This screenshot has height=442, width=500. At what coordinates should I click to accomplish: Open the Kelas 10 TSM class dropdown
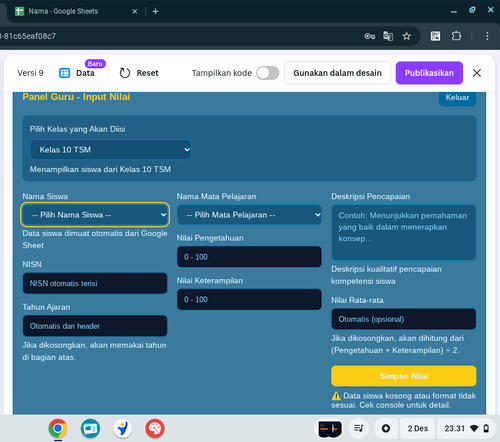click(111, 150)
